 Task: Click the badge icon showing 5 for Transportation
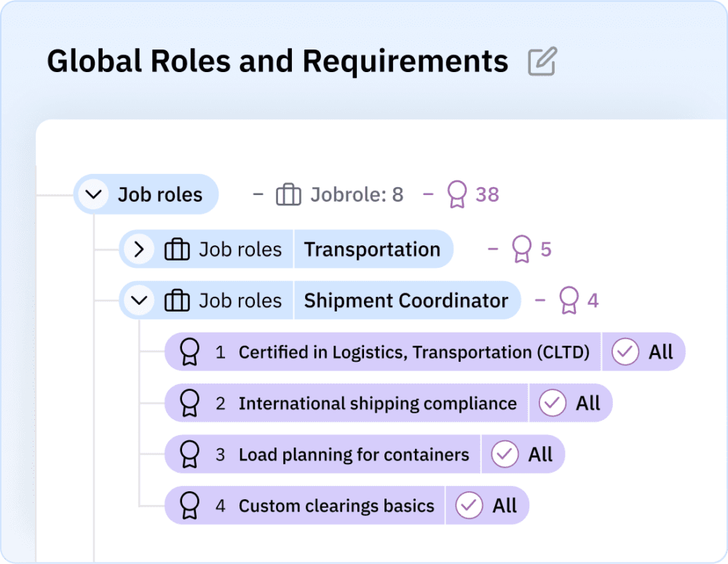(x=522, y=249)
